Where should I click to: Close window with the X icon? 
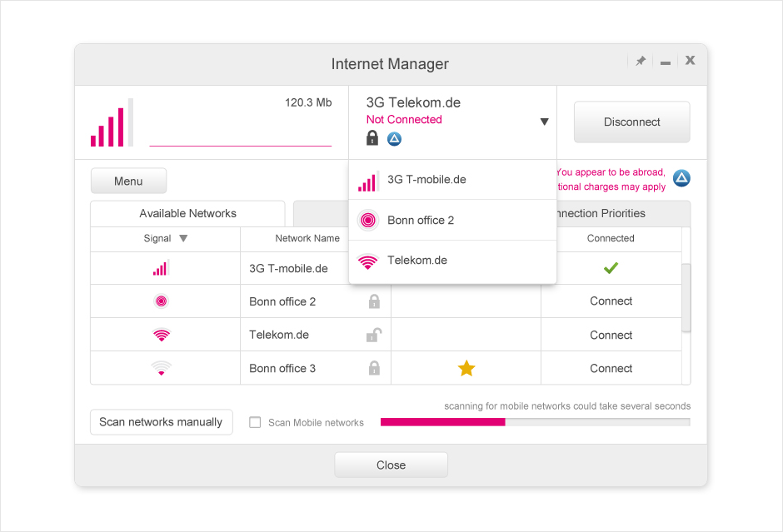690,61
